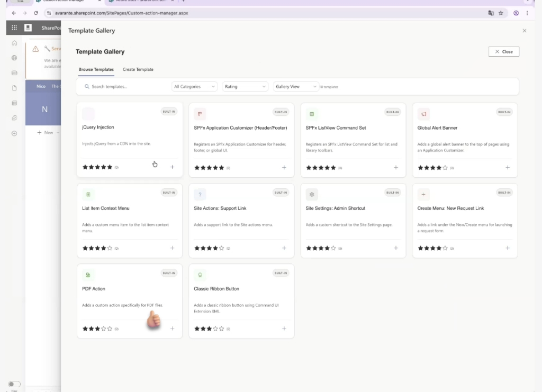Open the SharePoint app launcher waffle icon
542x392 pixels.
[14, 28]
